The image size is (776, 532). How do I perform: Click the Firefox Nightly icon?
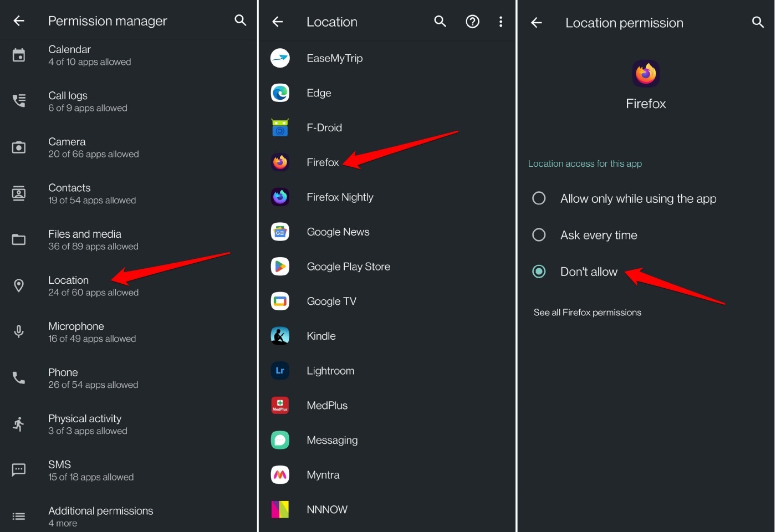(x=280, y=197)
